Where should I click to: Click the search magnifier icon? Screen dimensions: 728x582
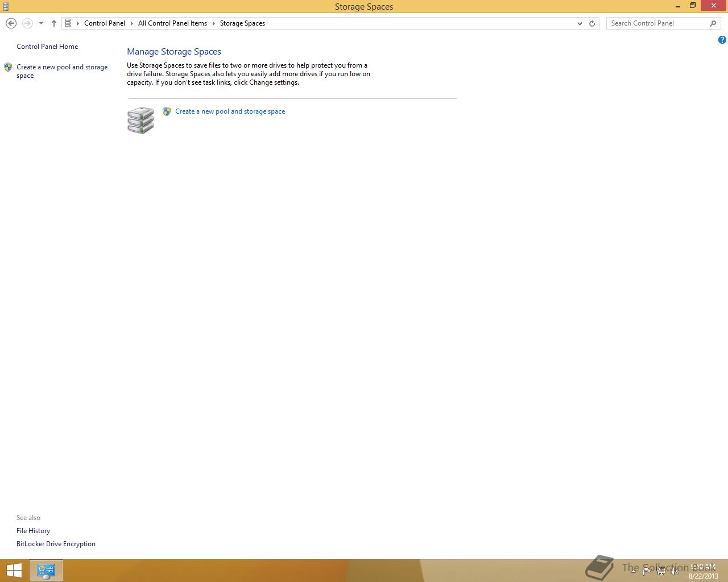coord(713,23)
